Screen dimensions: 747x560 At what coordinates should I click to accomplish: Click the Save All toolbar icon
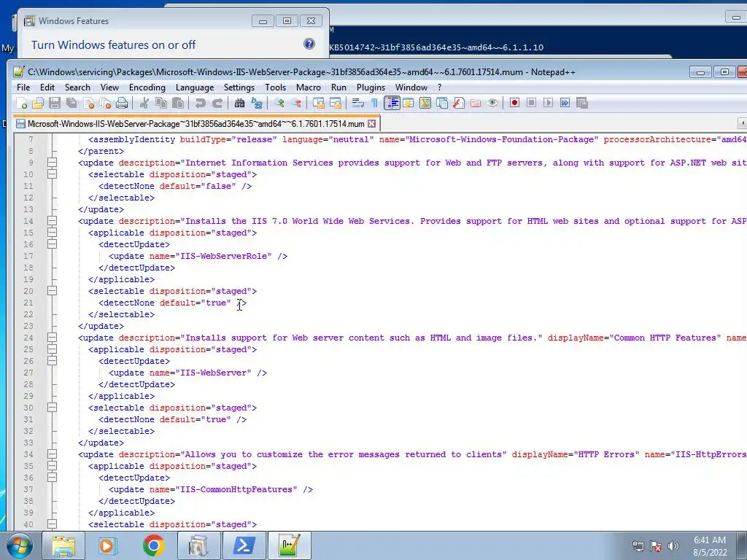point(71,104)
